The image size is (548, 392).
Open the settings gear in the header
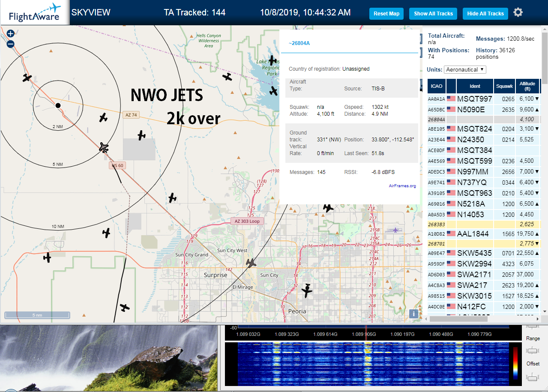pos(518,12)
